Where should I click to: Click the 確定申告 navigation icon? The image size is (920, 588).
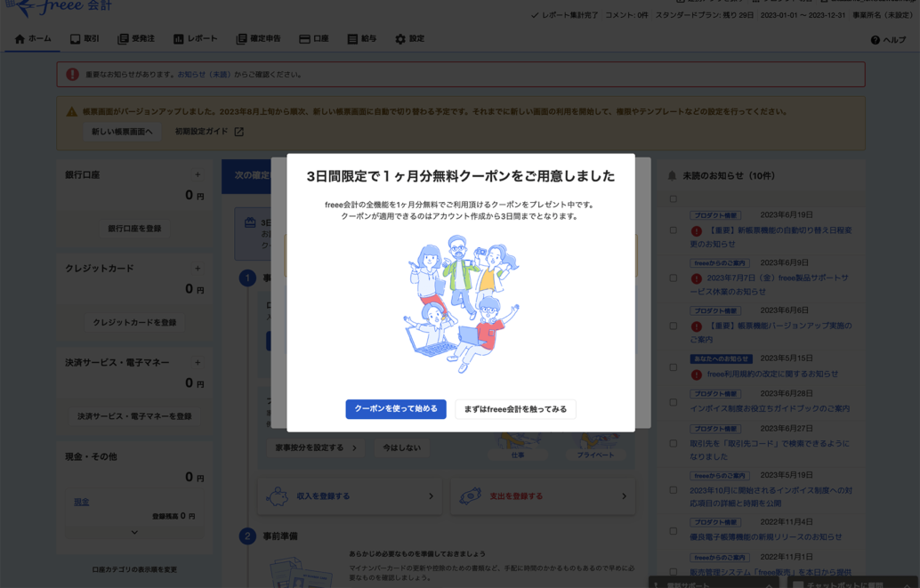pyautogui.click(x=241, y=39)
